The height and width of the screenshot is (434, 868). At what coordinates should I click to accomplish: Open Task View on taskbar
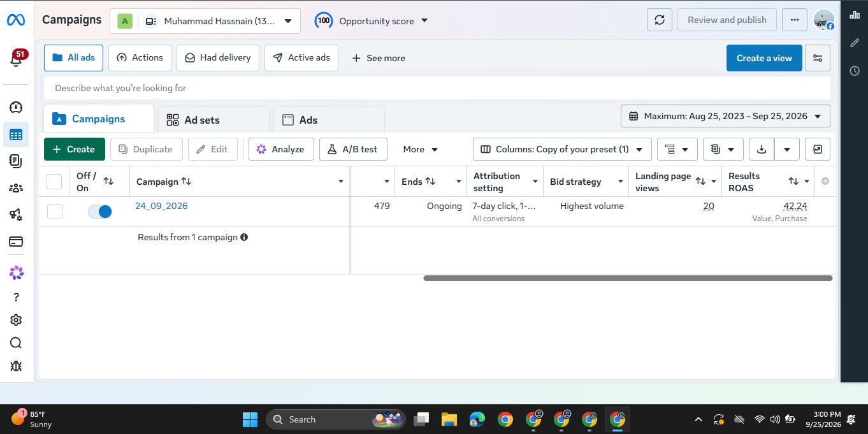pyautogui.click(x=421, y=419)
